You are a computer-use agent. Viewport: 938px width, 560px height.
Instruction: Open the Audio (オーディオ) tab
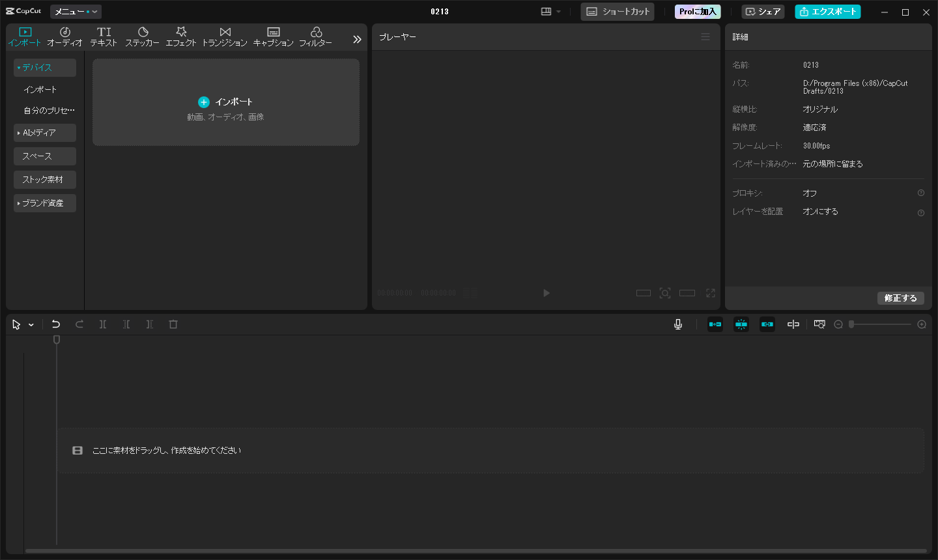tap(64, 36)
